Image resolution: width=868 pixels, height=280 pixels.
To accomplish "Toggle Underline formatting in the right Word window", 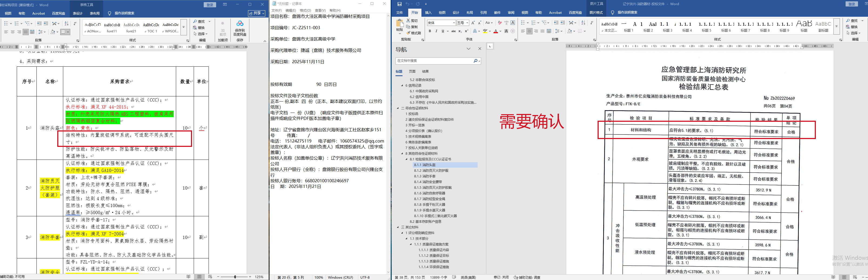I will point(443,31).
